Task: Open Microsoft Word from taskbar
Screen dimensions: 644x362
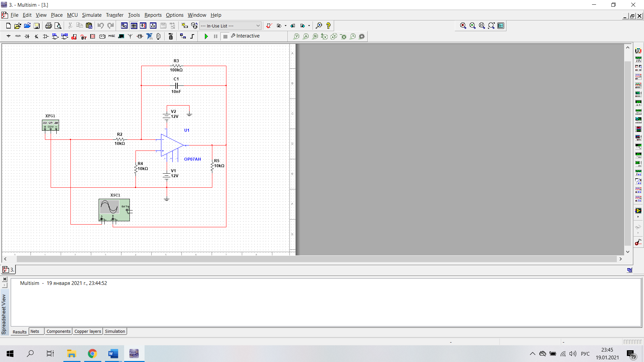Action: click(x=113, y=354)
